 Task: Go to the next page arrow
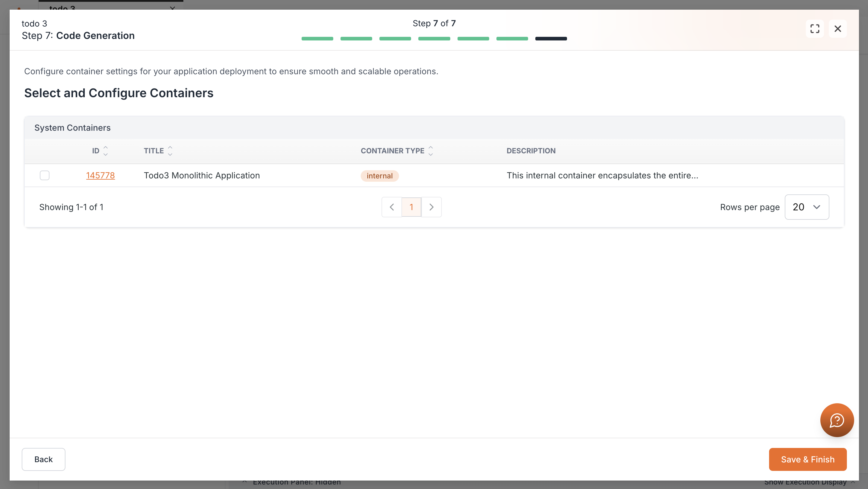pyautogui.click(x=431, y=207)
